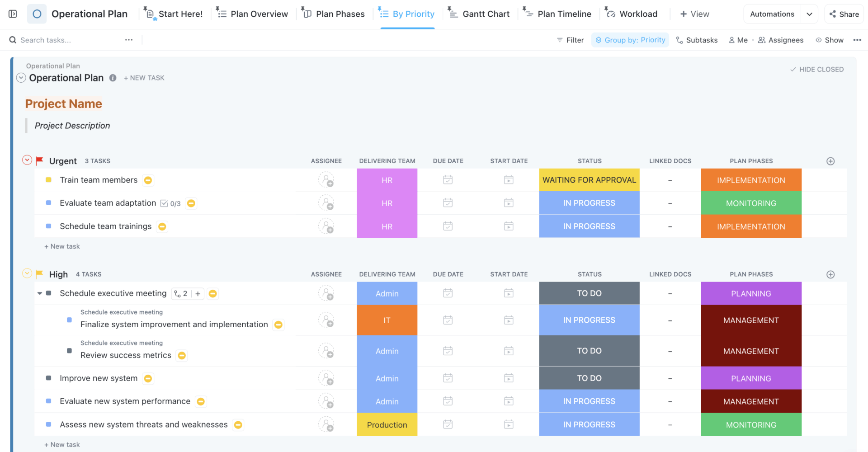Viewport: 868px width, 452px height.
Task: Click + New task under Urgent group
Action: pos(62,246)
